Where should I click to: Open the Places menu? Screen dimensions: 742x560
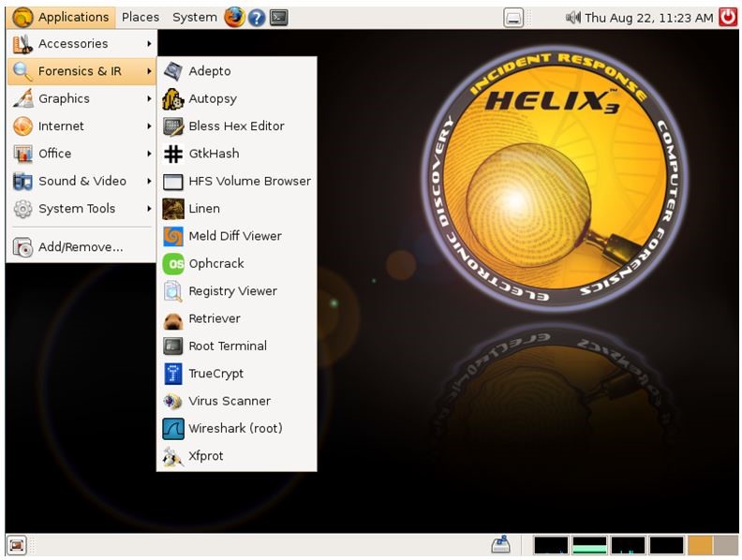141,17
